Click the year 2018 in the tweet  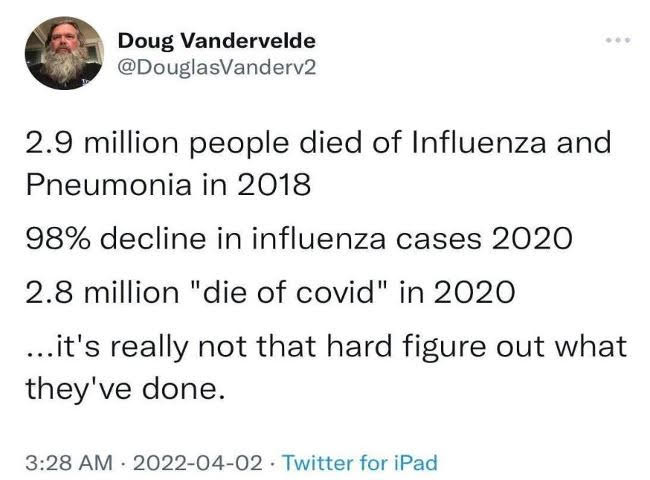pyautogui.click(x=274, y=184)
